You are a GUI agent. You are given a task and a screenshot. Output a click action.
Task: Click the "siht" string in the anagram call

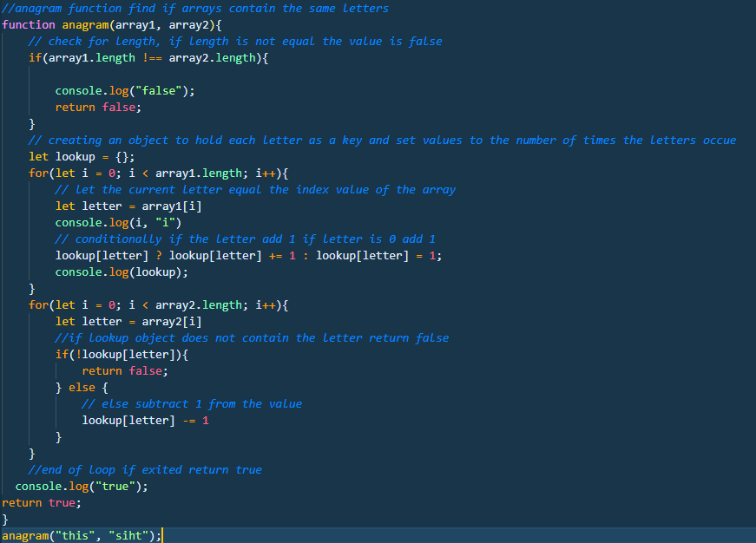(x=128, y=535)
